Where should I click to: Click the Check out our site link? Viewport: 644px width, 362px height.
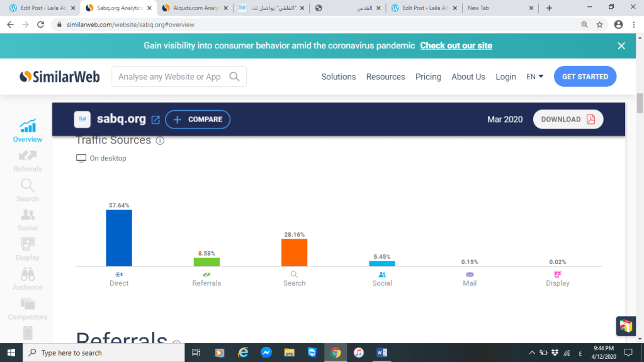(456, 46)
